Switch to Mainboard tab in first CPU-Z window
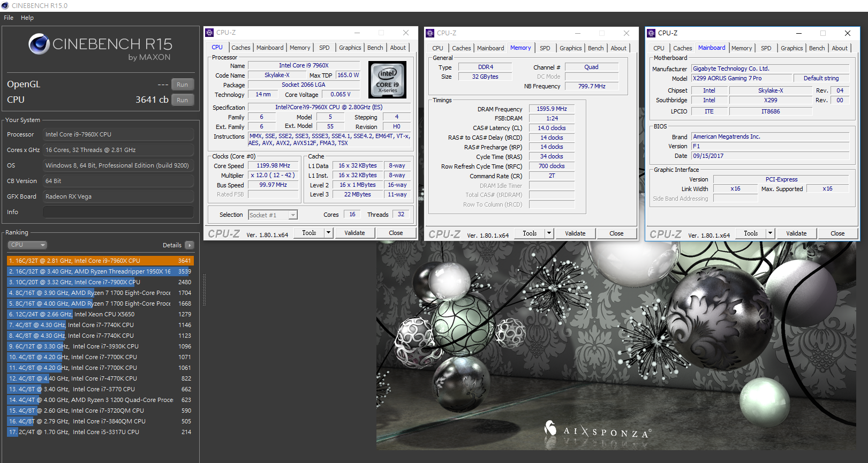 coord(270,48)
